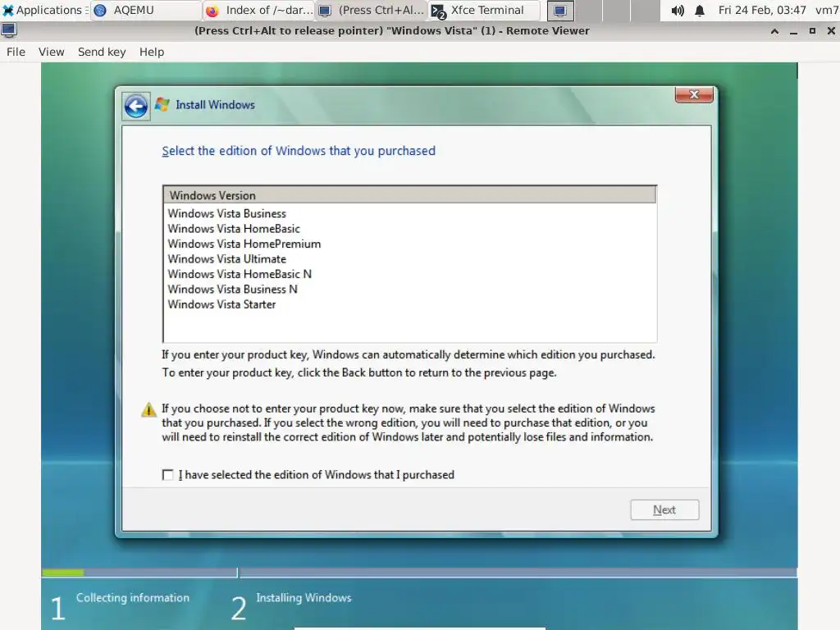840x630 pixels.
Task: Click the Remote Viewer window menu icon
Action: tap(9, 31)
